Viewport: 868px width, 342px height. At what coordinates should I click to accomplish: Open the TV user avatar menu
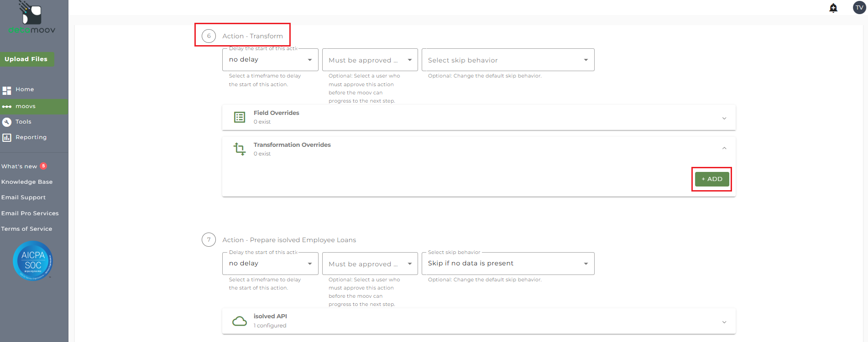(x=859, y=8)
